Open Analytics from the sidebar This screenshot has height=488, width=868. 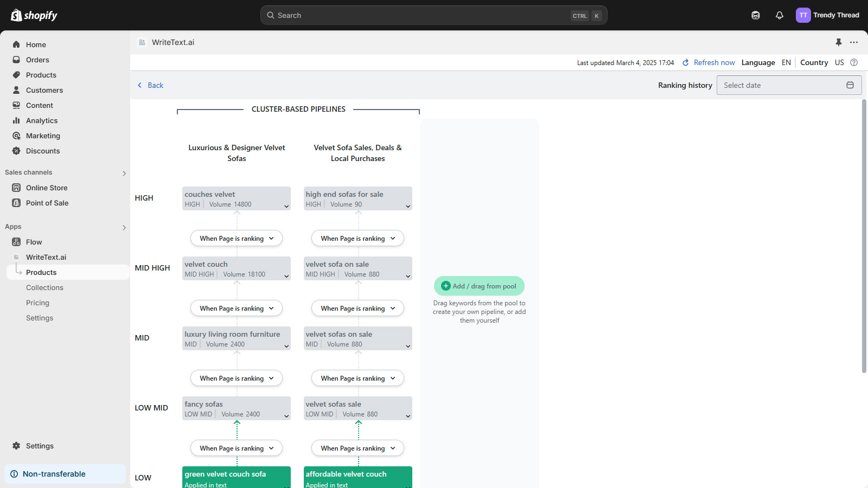[42, 120]
